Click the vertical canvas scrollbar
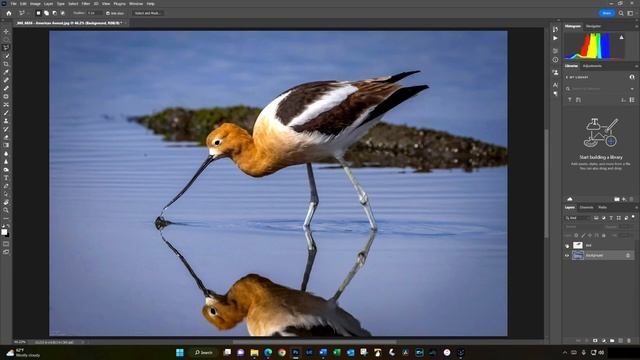 pyautogui.click(x=546, y=183)
